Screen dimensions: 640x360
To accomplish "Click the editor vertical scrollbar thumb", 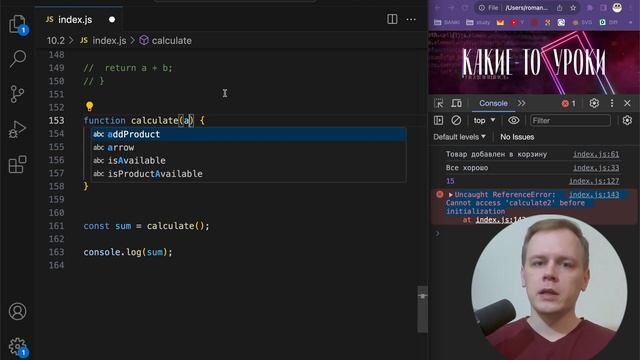I will pos(422,309).
